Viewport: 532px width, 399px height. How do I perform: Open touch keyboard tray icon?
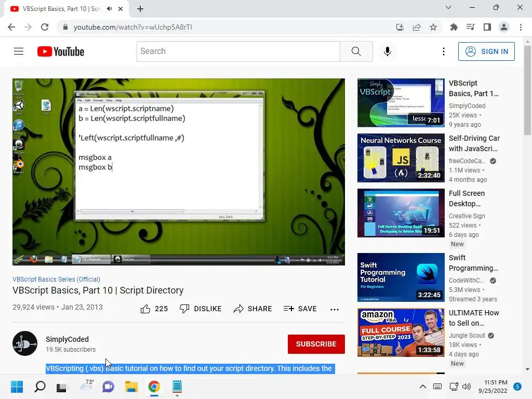point(437,387)
